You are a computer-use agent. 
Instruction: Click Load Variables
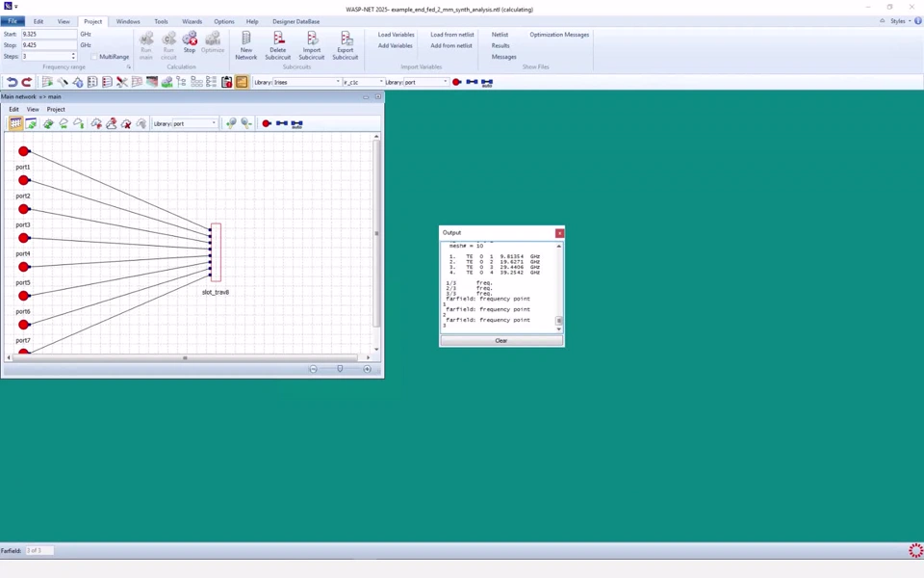coord(396,35)
